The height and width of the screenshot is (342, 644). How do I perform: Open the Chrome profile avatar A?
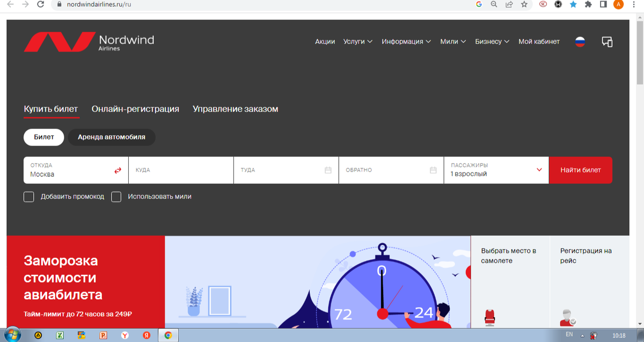(618, 4)
